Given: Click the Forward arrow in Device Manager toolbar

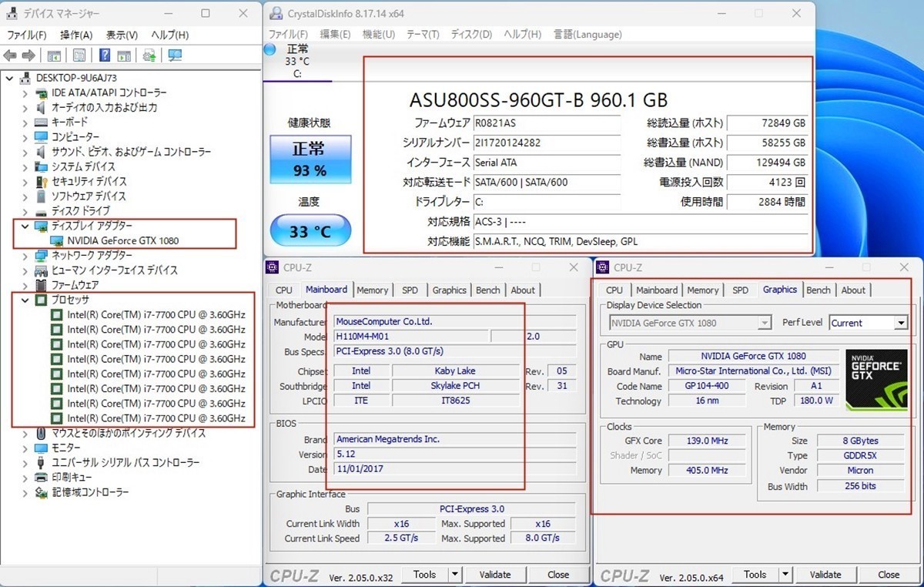Looking at the screenshot, I should (x=28, y=55).
